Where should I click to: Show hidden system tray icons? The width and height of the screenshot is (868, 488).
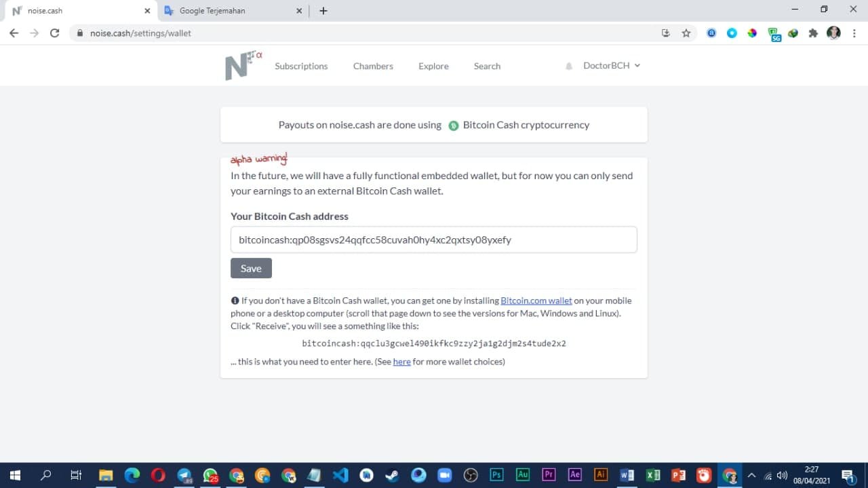coord(751,475)
